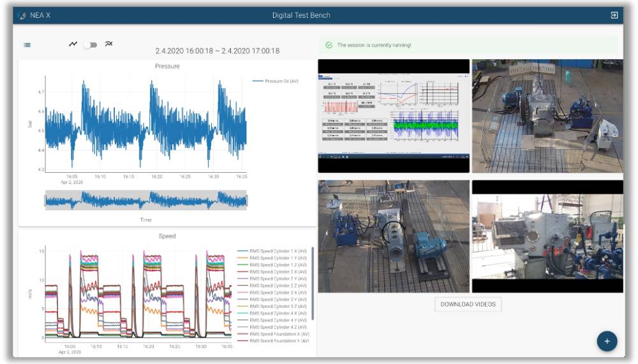
Task: Click the NEA X logo icon
Action: pyautogui.click(x=22, y=15)
